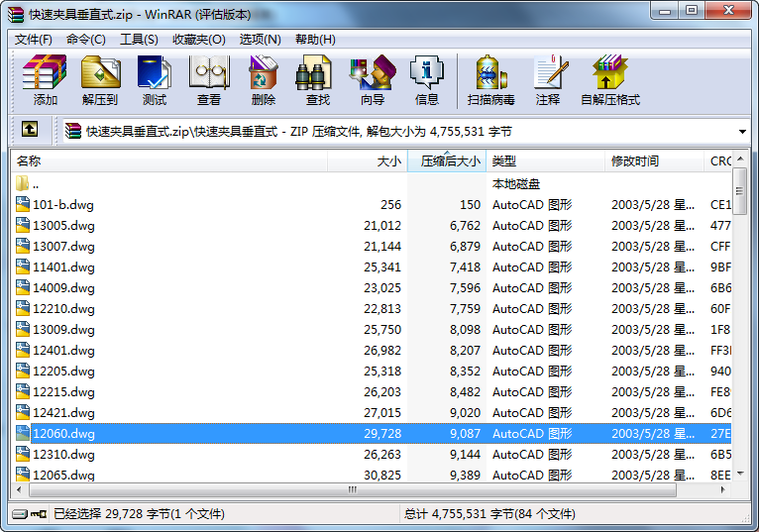This screenshot has width=759, height=532.
Task: Select file name 12421.dwg
Action: click(x=63, y=412)
